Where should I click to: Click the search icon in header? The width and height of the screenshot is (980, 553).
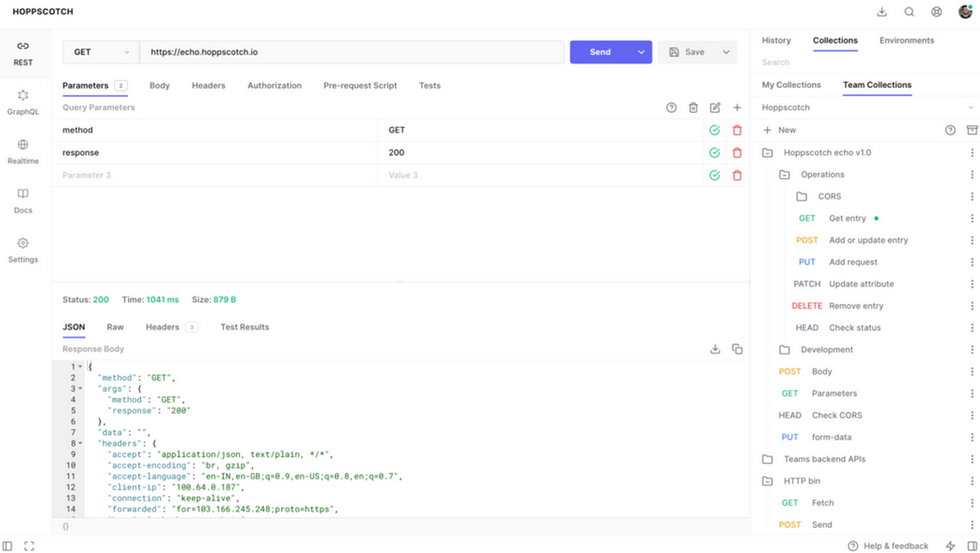pos(909,12)
